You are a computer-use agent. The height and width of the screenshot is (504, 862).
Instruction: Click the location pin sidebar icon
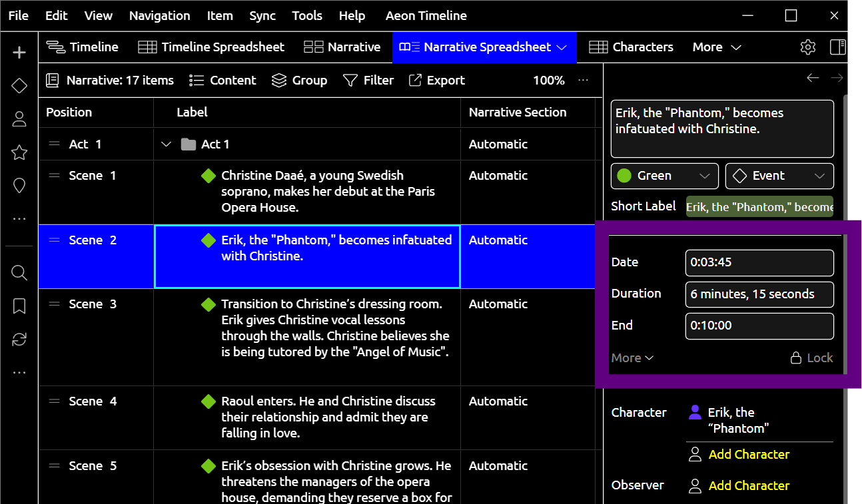pos(19,186)
